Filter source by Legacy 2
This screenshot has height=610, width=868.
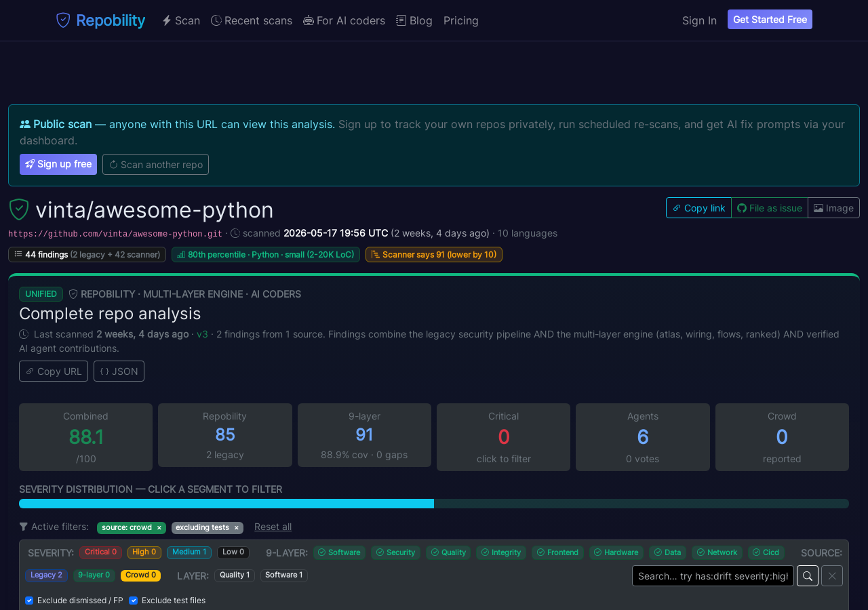coord(47,575)
